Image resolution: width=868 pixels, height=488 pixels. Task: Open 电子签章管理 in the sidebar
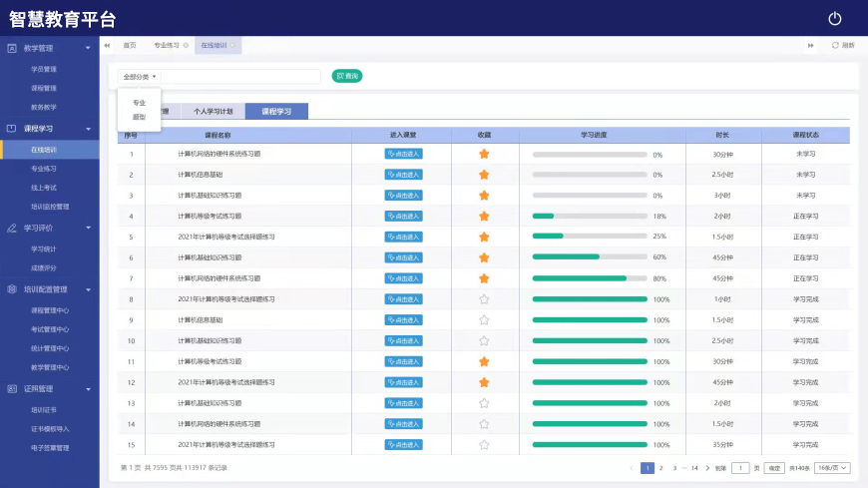pos(50,448)
